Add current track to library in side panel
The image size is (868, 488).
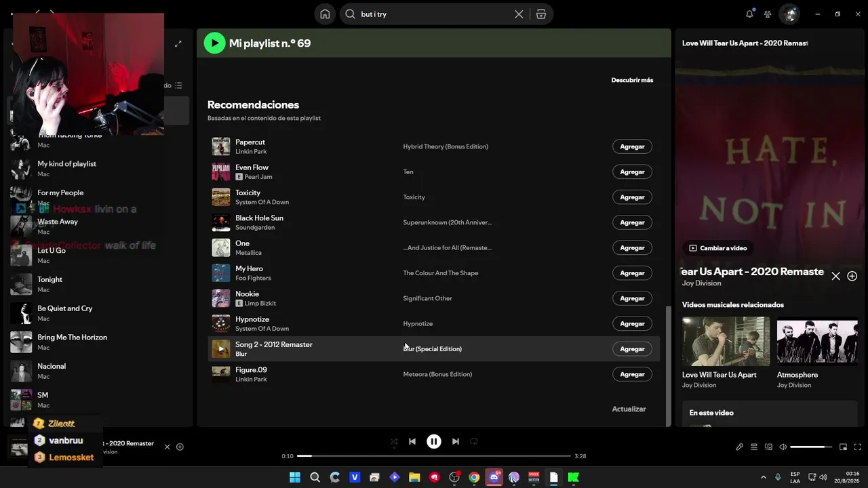point(852,276)
